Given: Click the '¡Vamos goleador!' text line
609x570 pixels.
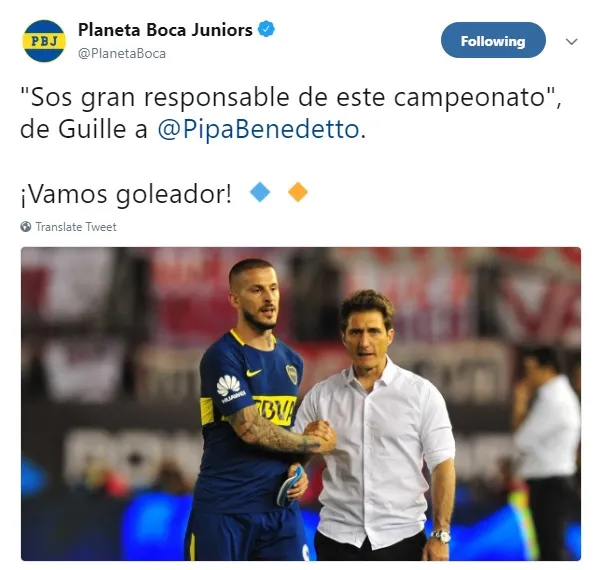Looking at the screenshot, I should tap(126, 194).
